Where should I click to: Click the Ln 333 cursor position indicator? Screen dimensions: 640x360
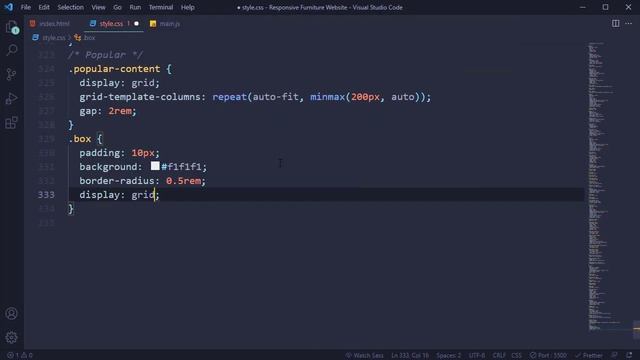[410, 356]
